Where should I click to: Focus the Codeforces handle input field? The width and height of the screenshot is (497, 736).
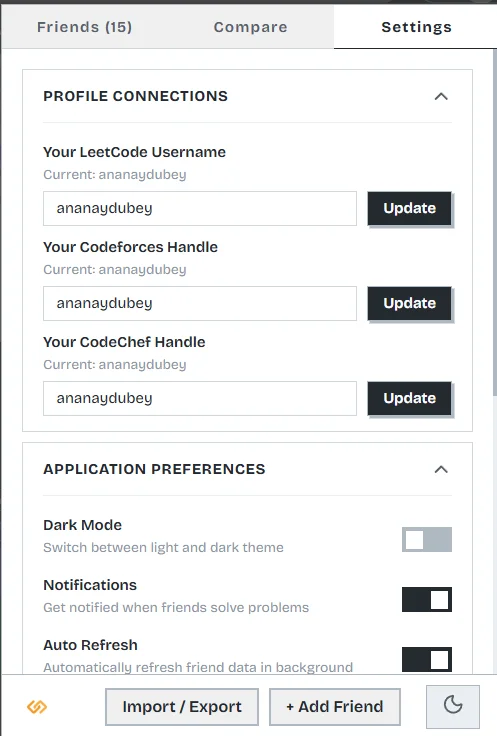(x=200, y=303)
